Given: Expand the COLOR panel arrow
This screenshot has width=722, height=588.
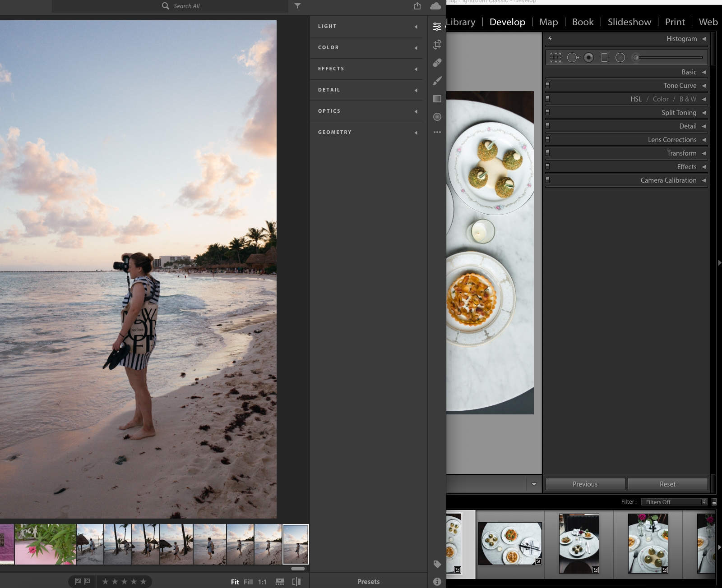Looking at the screenshot, I should point(416,48).
